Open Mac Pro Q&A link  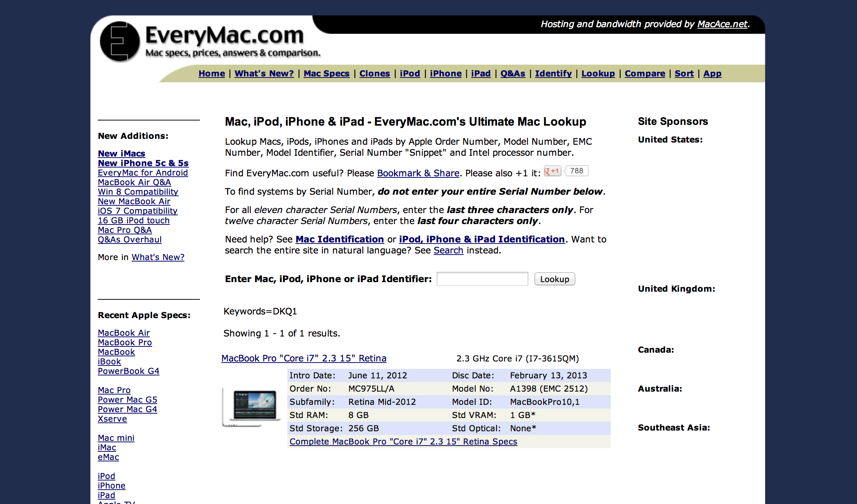pos(125,230)
